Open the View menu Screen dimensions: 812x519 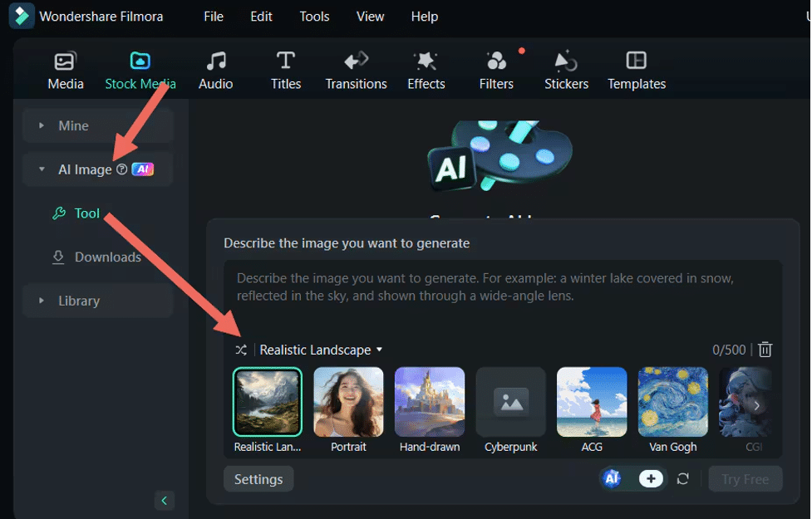coord(371,17)
